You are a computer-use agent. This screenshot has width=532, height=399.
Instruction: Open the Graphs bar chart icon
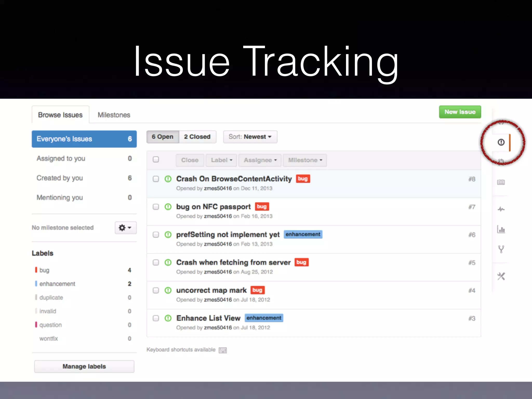[x=501, y=229]
